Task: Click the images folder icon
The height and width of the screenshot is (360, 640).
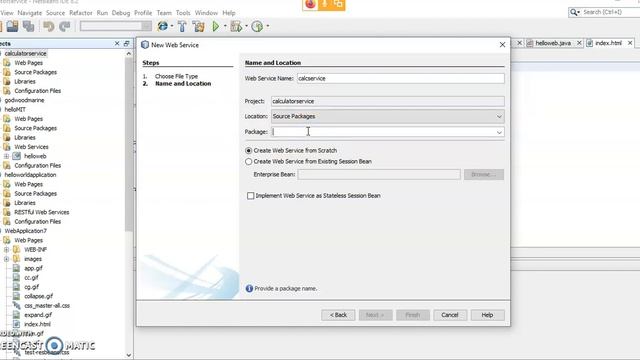Action: [16, 259]
